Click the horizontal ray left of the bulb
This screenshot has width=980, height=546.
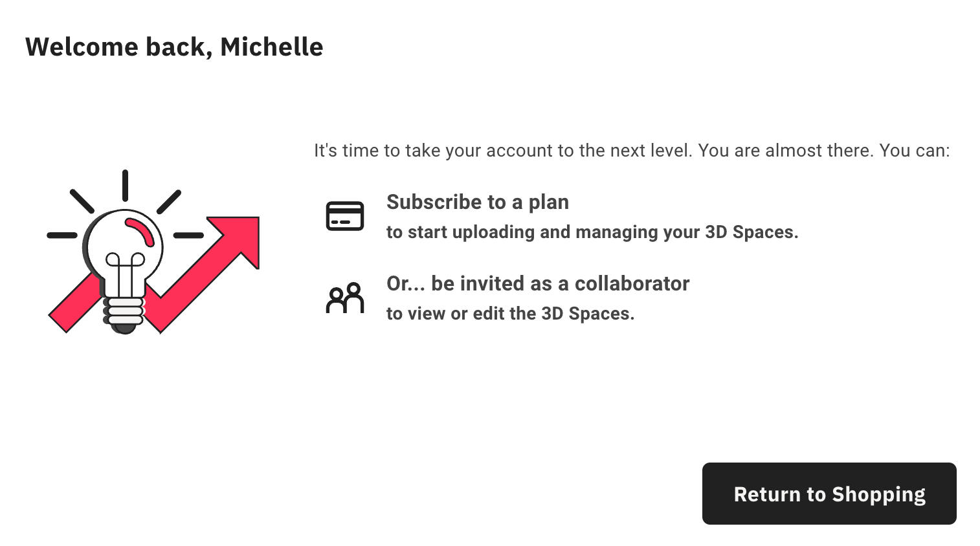(62, 235)
